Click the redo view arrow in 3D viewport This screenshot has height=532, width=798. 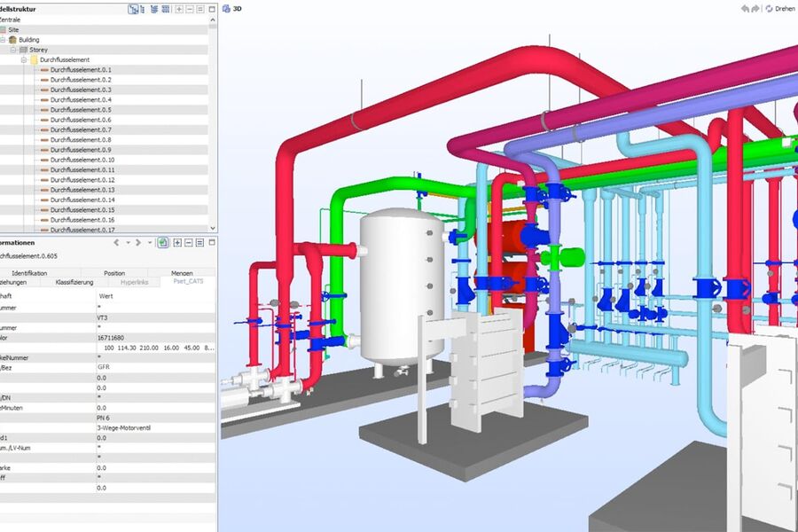pyautogui.click(x=756, y=9)
